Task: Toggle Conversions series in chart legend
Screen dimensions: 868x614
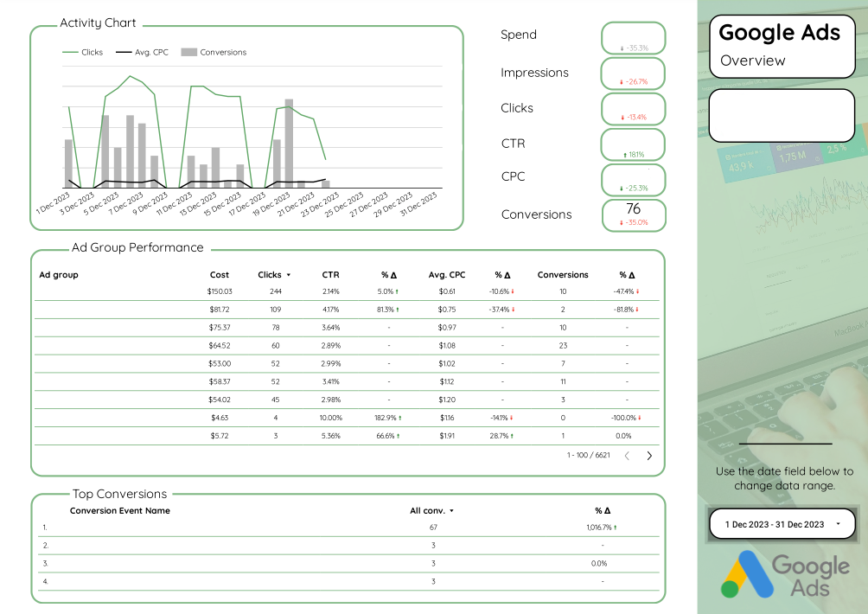Action: pos(214,52)
